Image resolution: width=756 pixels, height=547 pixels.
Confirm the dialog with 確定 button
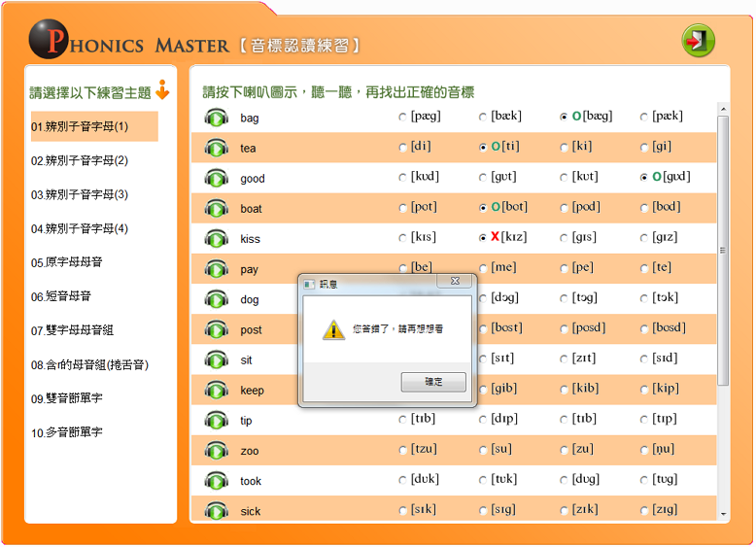[x=433, y=382]
